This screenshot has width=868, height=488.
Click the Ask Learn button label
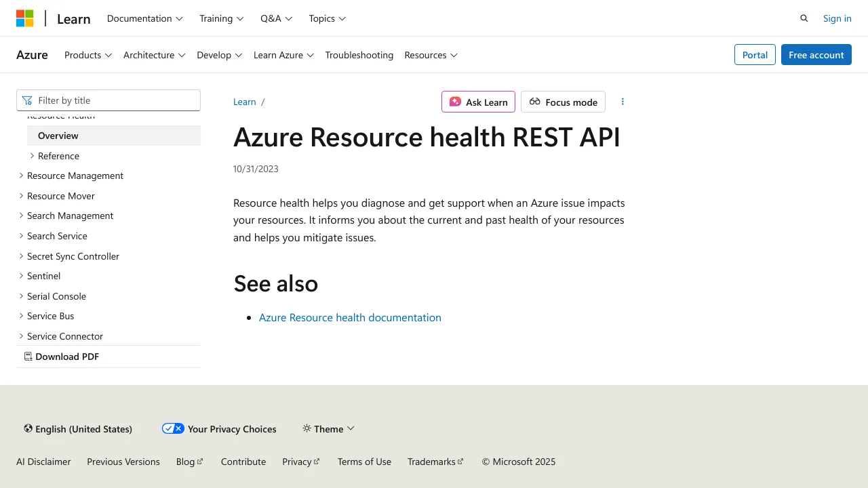pyautogui.click(x=487, y=102)
